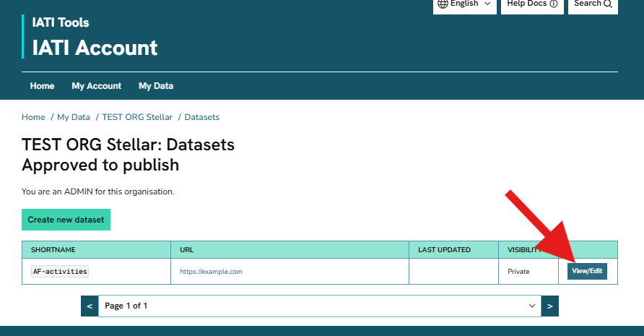Go to previous page arrow
The height and width of the screenshot is (336, 644).
coord(89,306)
